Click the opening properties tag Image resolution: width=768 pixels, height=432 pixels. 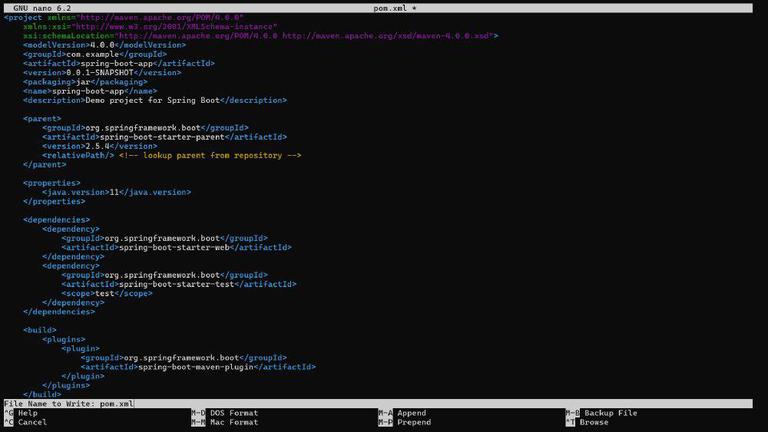click(x=52, y=183)
